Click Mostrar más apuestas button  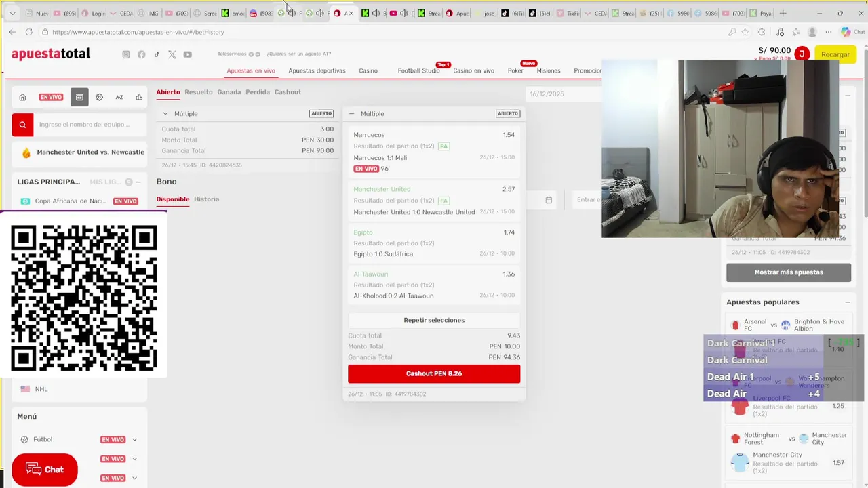(x=789, y=272)
